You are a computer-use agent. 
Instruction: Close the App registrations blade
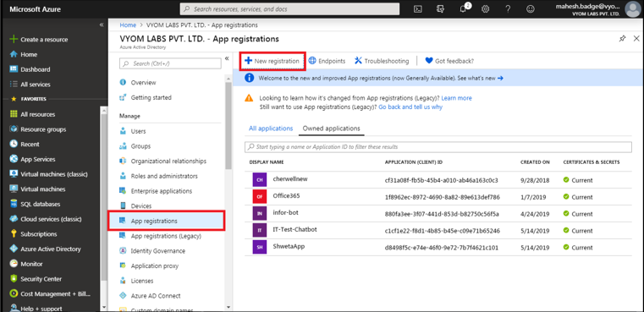tap(636, 39)
